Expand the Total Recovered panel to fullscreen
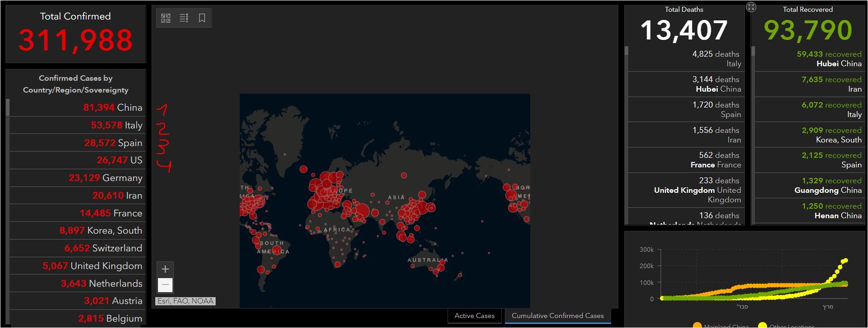 (x=751, y=7)
